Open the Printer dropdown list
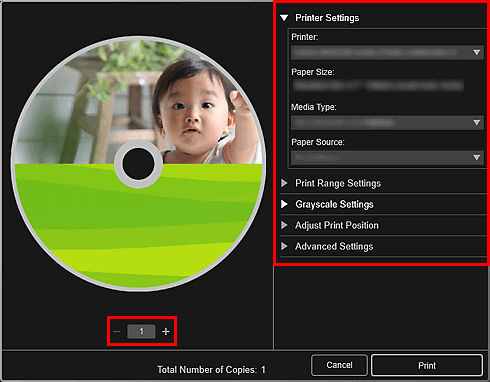 [x=387, y=52]
